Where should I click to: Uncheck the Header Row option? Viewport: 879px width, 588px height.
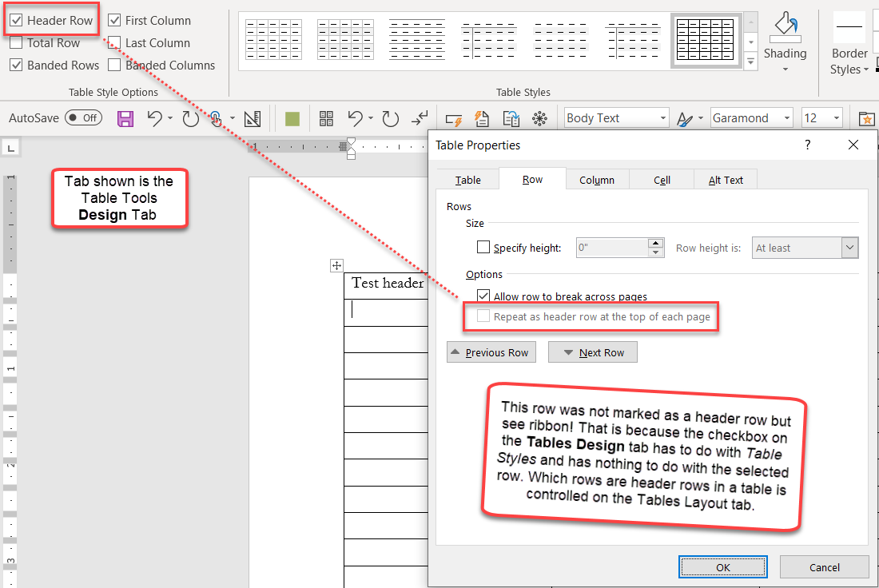pyautogui.click(x=18, y=20)
